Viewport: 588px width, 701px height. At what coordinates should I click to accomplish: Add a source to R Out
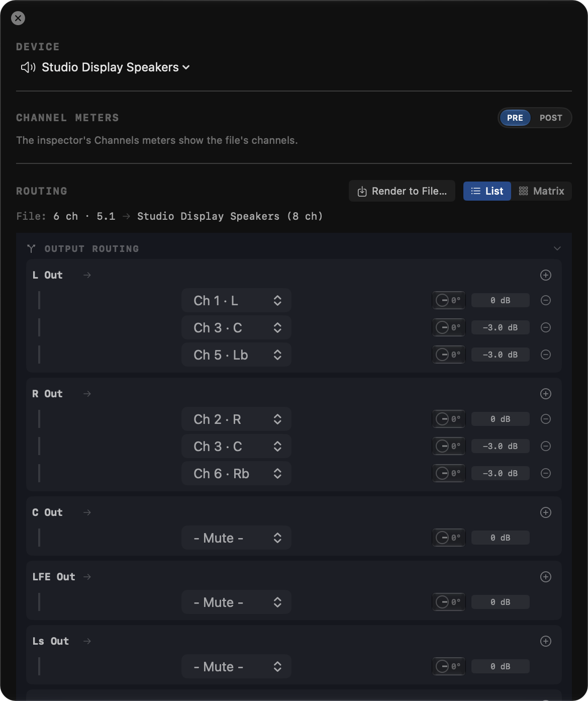[546, 394]
